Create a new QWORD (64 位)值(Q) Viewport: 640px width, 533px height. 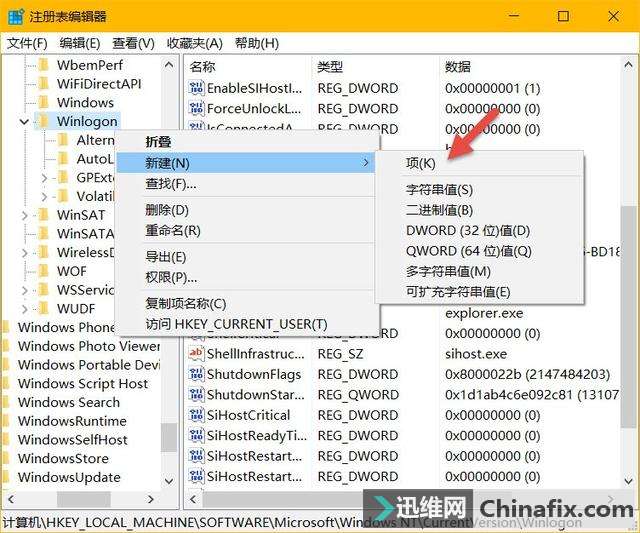[480, 251]
